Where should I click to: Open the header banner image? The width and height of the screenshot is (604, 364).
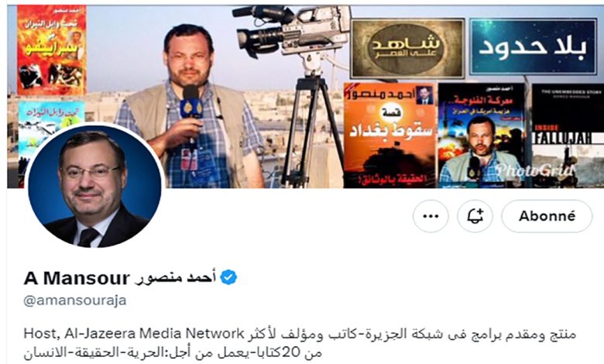point(305,96)
